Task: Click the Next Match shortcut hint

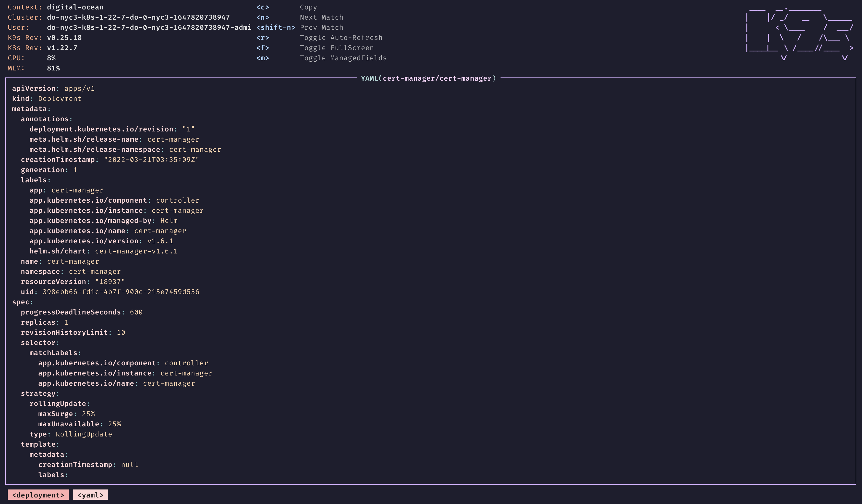Action: tap(321, 17)
